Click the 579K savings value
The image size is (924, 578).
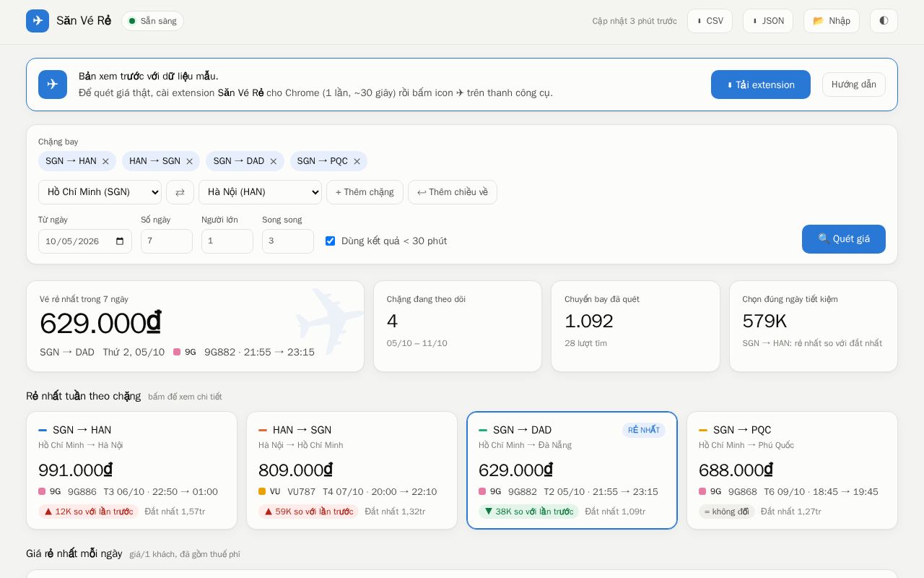(x=764, y=322)
